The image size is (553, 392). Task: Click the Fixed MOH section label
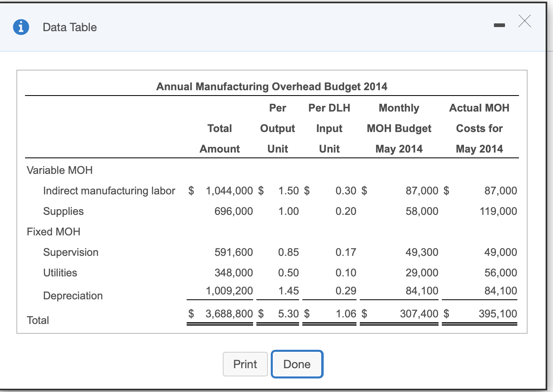click(53, 232)
